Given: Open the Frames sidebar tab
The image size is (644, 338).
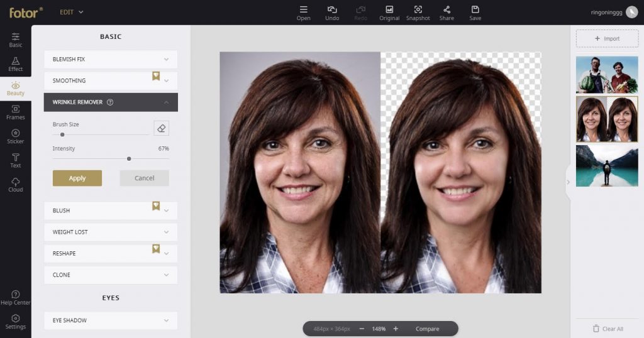Looking at the screenshot, I should 16,112.
